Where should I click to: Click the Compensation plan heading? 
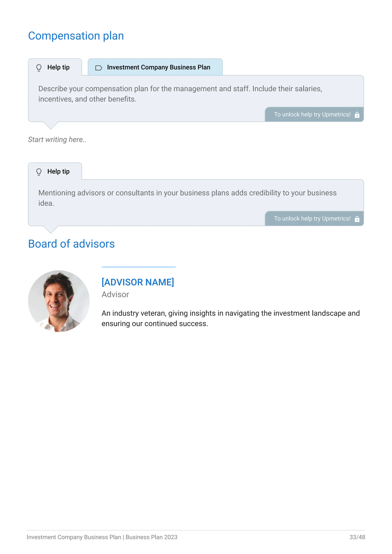point(76,36)
